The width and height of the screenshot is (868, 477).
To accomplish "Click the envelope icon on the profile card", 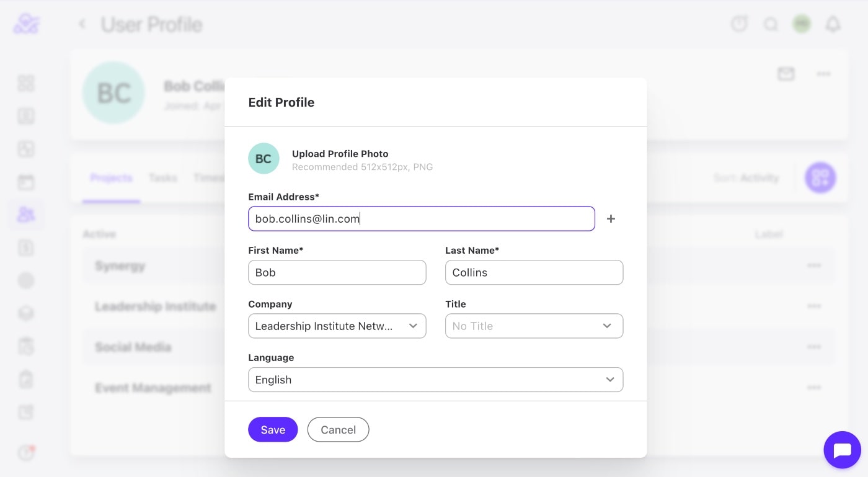I will pos(786,74).
